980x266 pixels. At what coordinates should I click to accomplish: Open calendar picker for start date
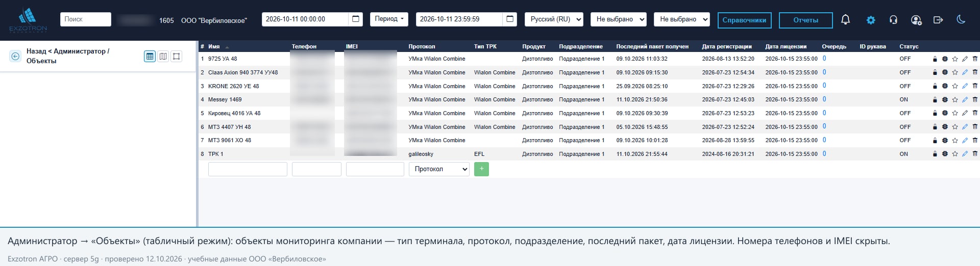coord(356,19)
